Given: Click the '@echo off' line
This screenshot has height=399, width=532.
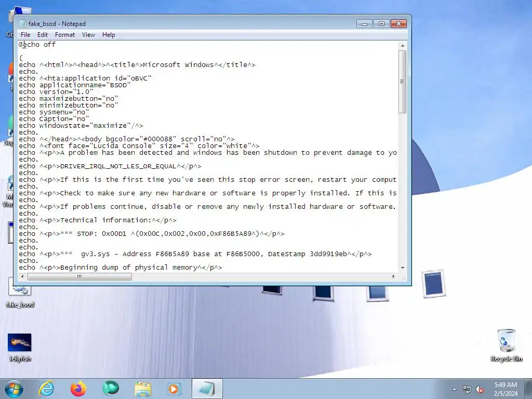Looking at the screenshot, I should [x=37, y=45].
